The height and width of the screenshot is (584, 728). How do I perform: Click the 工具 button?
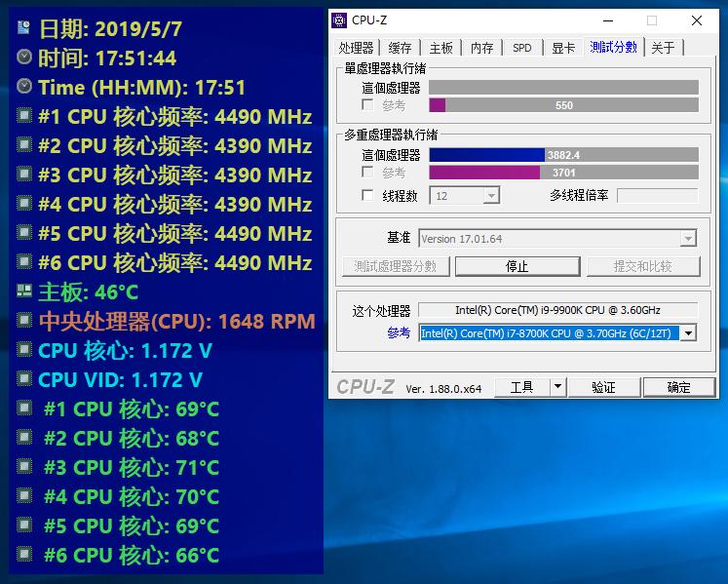521,387
